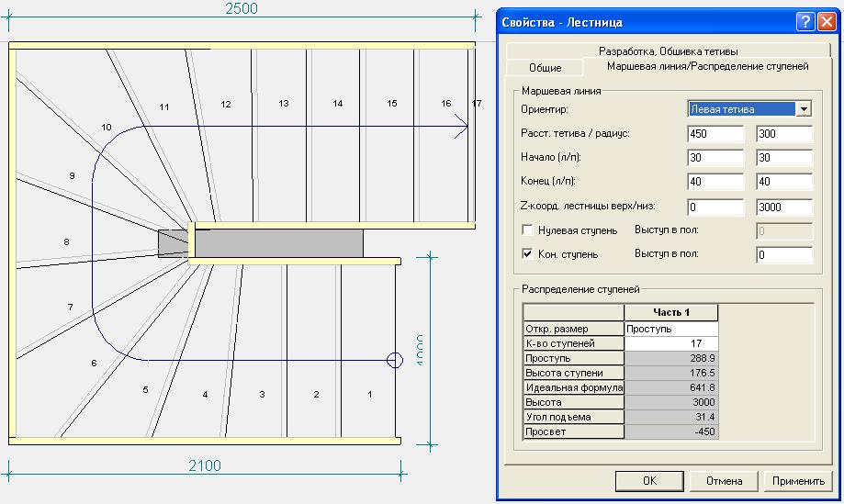Click the Отмена button

[724, 481]
